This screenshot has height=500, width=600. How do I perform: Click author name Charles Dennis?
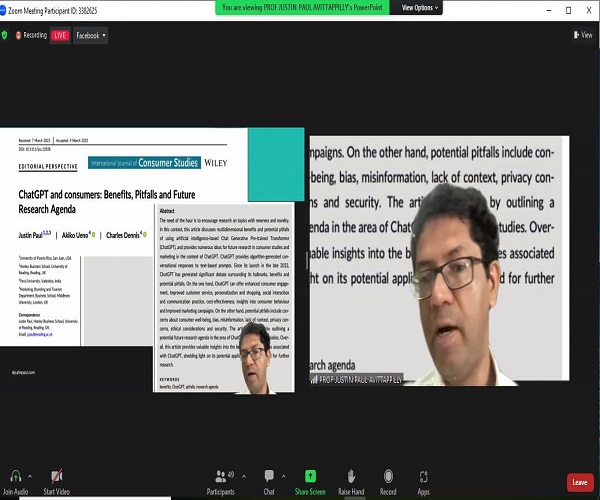[123, 235]
